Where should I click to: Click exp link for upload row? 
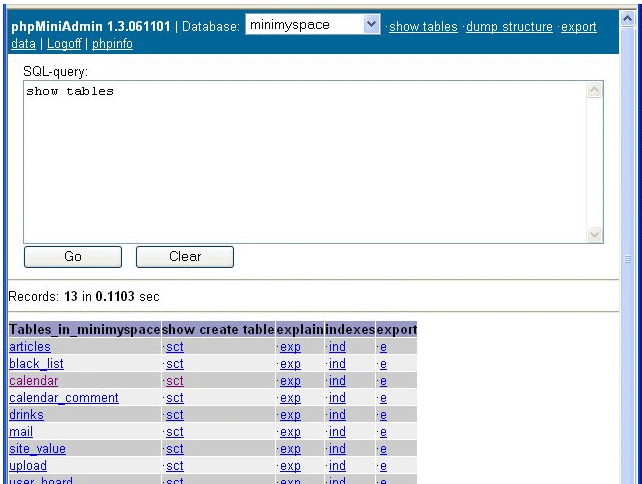tap(290, 466)
